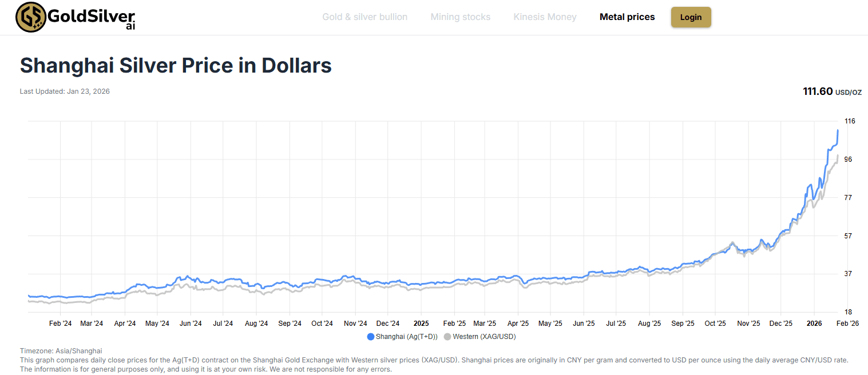Click the Shanghai Silver Price in Dollars heading

point(175,65)
